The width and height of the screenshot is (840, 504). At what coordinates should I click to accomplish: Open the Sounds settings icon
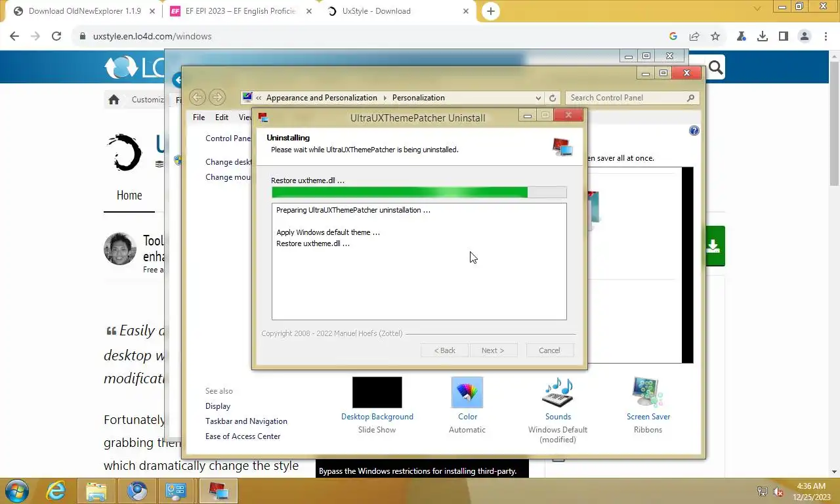coord(558,392)
